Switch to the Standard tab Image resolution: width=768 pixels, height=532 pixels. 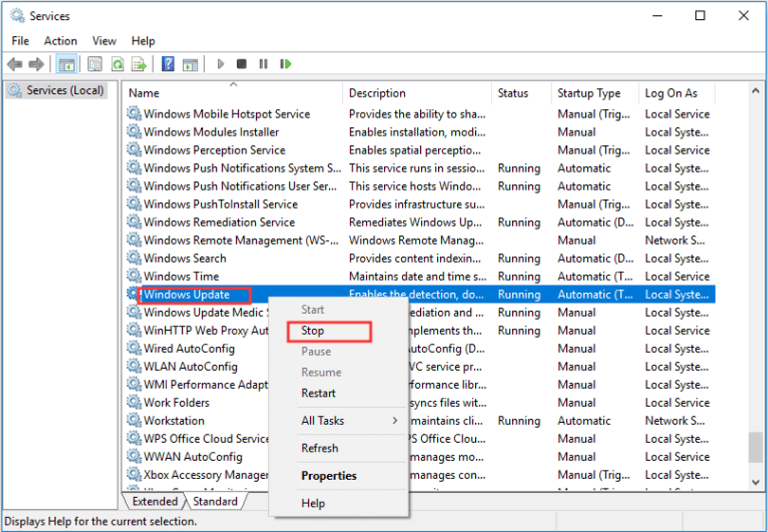click(215, 502)
